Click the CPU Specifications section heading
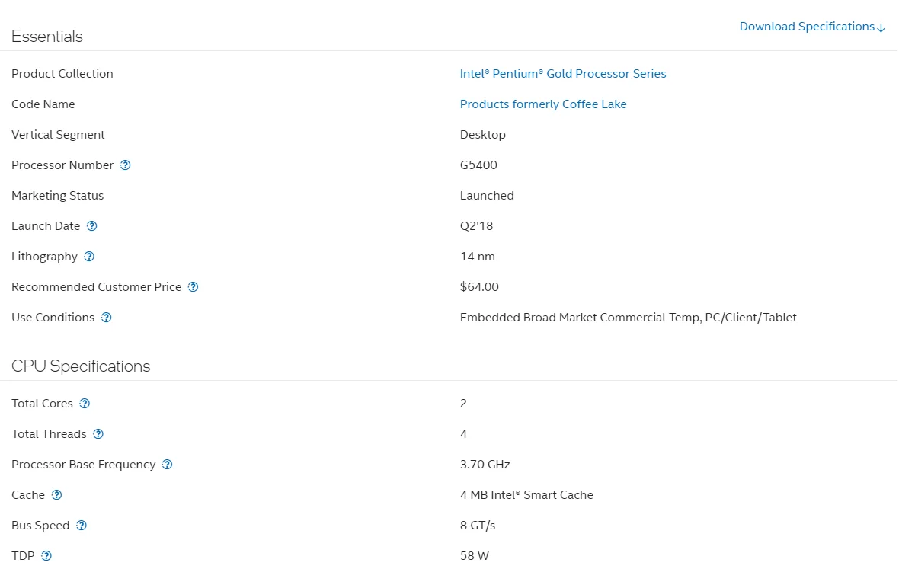The width and height of the screenshot is (899, 588). 81,366
